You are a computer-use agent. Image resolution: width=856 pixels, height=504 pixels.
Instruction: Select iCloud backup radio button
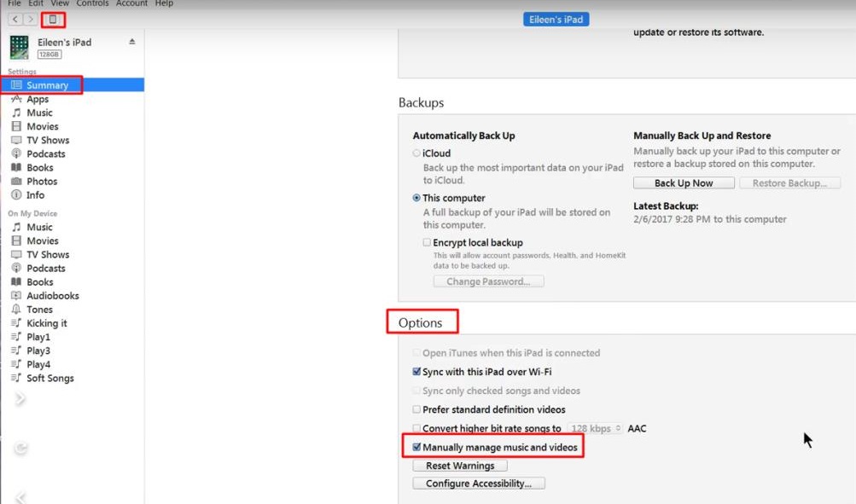point(416,154)
